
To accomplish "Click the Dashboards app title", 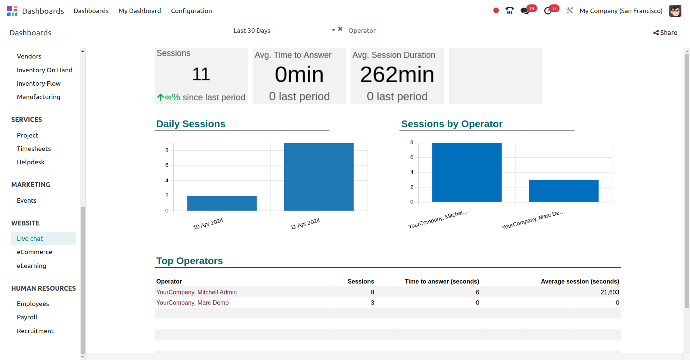I will point(43,11).
